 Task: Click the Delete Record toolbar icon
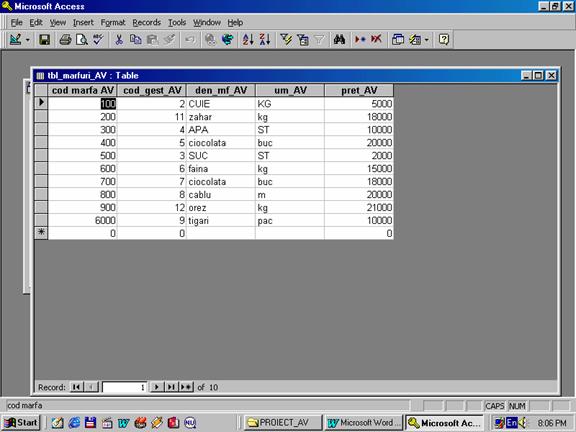pos(376,39)
